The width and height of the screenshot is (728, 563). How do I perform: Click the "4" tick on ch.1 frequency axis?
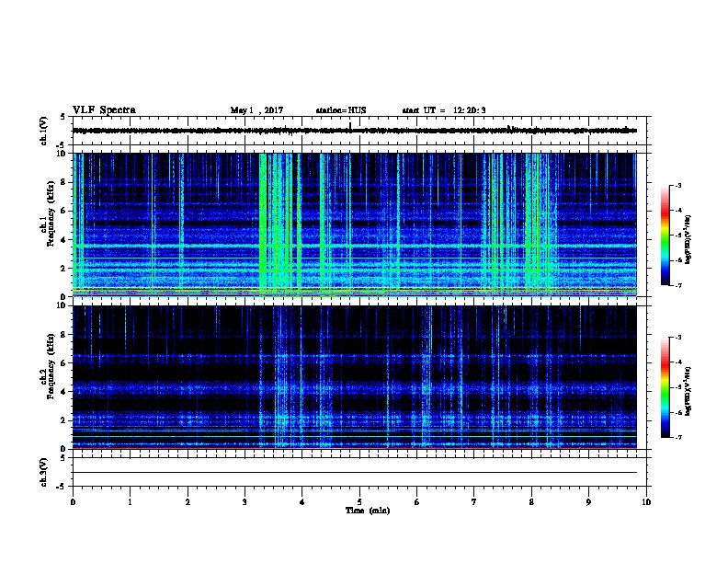63,240
